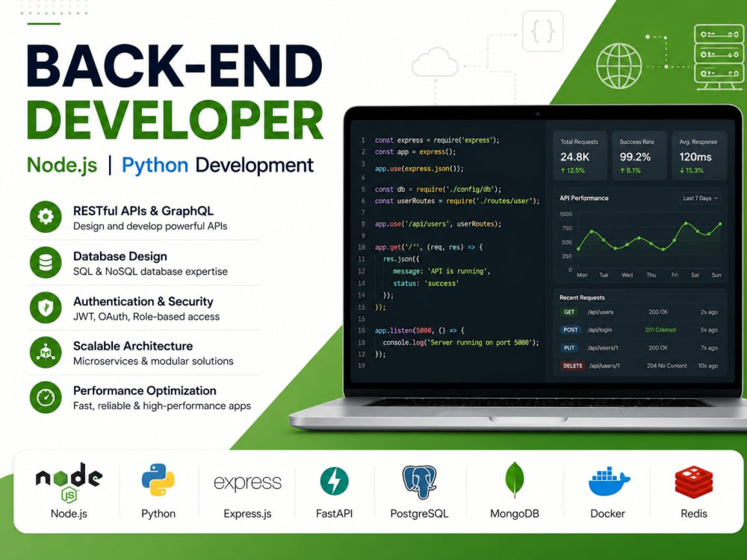This screenshot has height=560, width=747.
Task: Click the blue Python subtitle text
Action: point(155,166)
